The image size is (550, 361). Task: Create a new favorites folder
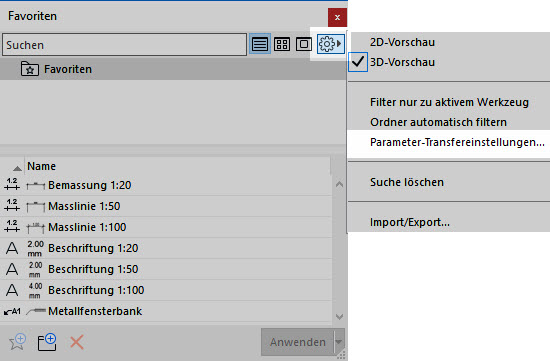click(x=47, y=342)
